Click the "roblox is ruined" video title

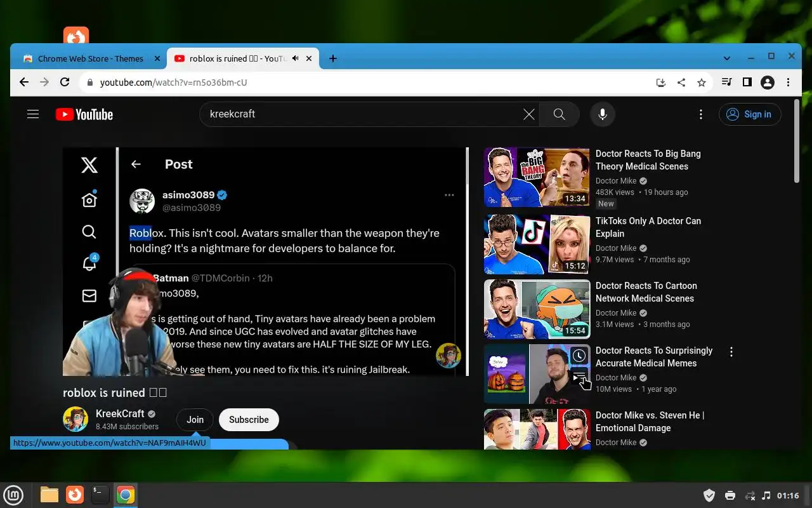click(115, 392)
